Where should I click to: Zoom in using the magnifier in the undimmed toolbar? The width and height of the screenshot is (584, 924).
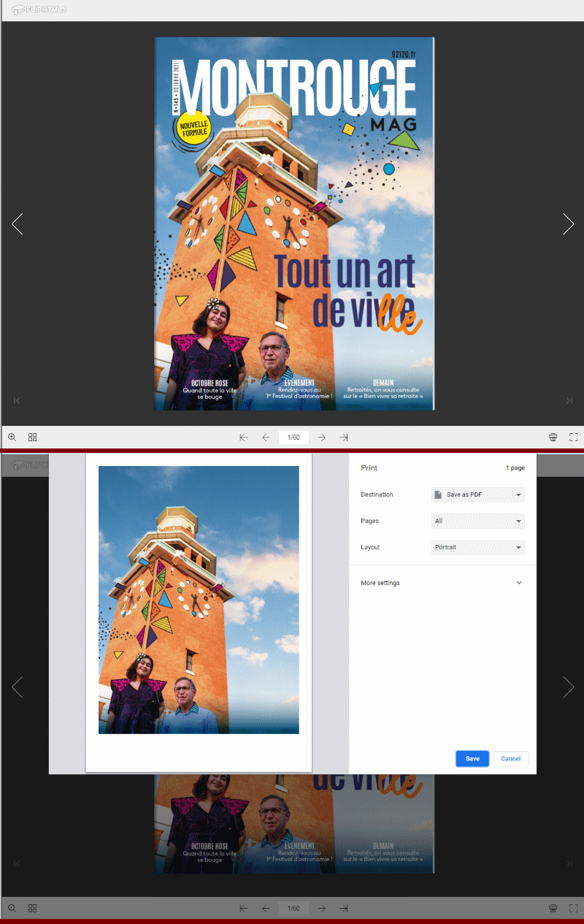(x=12, y=438)
